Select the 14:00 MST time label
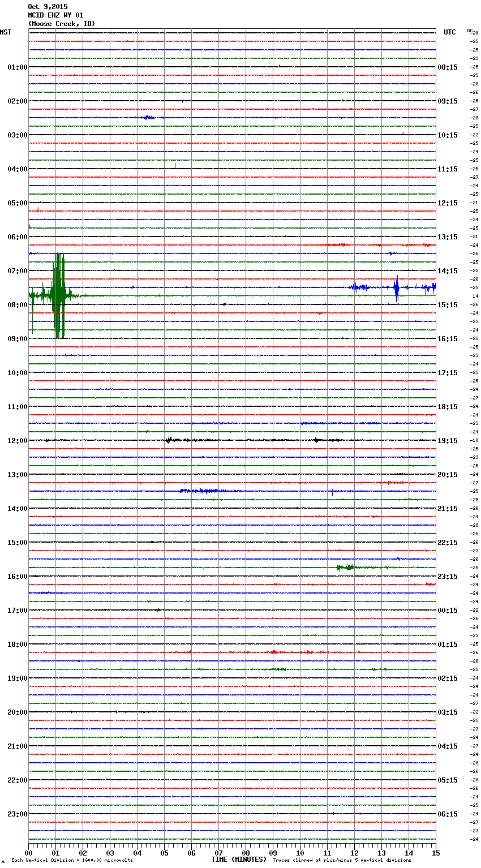The height and width of the screenshot is (868, 481). click(18, 509)
